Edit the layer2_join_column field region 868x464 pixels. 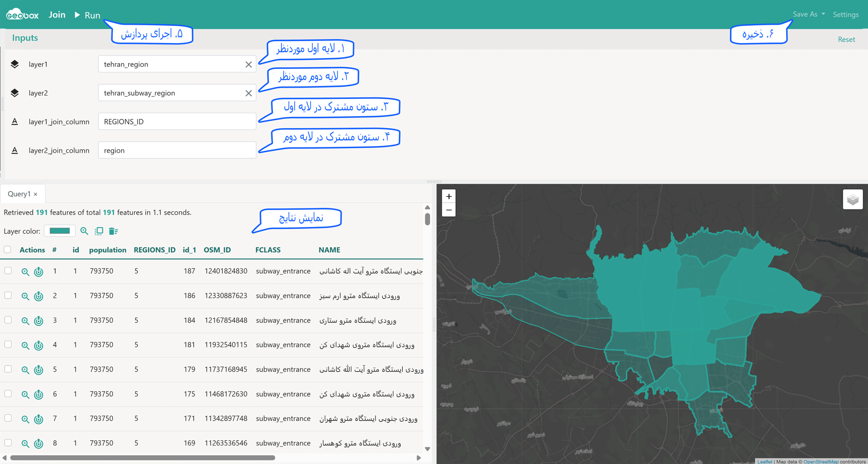[x=177, y=150]
